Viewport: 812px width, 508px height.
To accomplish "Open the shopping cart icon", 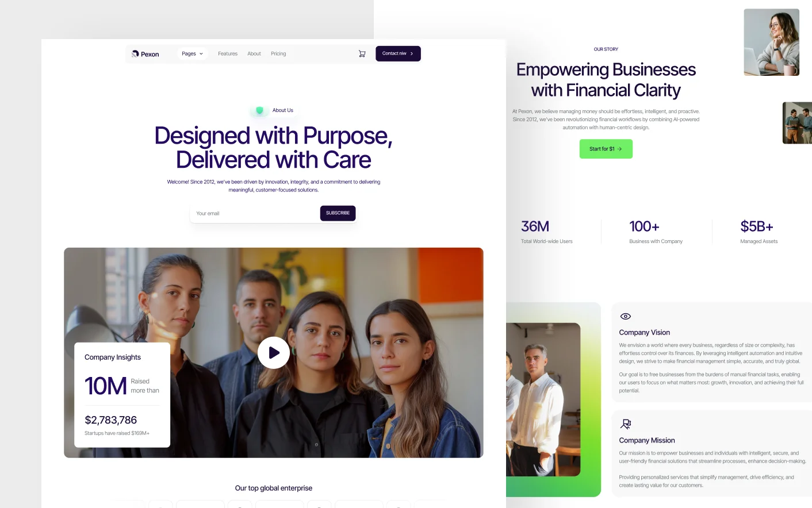I will click(362, 53).
